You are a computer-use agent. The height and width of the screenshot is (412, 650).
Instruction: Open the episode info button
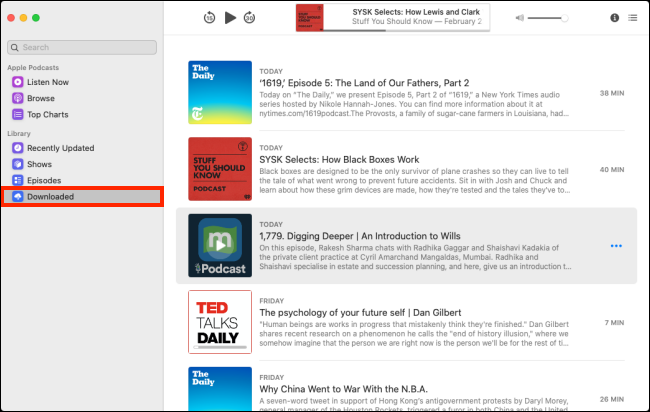point(614,18)
